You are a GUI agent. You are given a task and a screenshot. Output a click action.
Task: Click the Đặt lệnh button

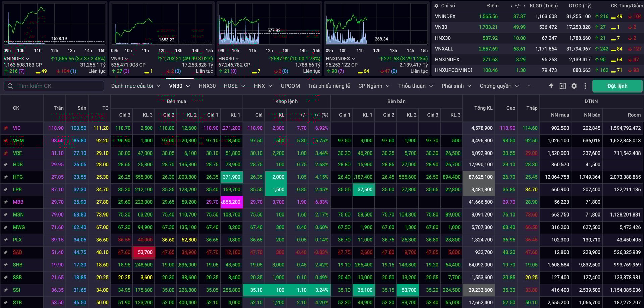tap(617, 86)
